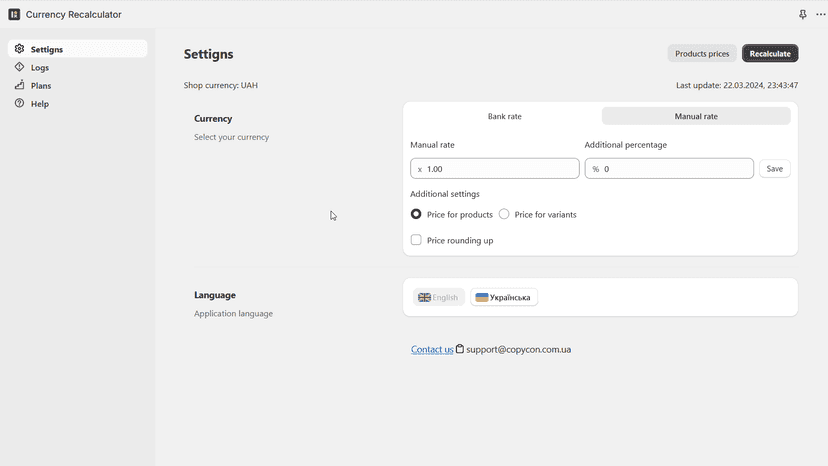The image size is (828, 466).
Task: Switch to the Bank rate tab
Action: pyautogui.click(x=504, y=116)
